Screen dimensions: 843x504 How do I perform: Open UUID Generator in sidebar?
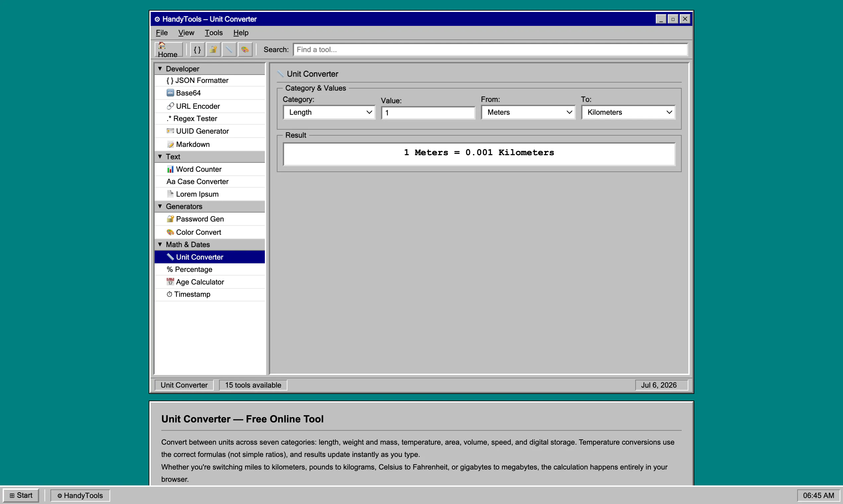[x=210, y=131]
